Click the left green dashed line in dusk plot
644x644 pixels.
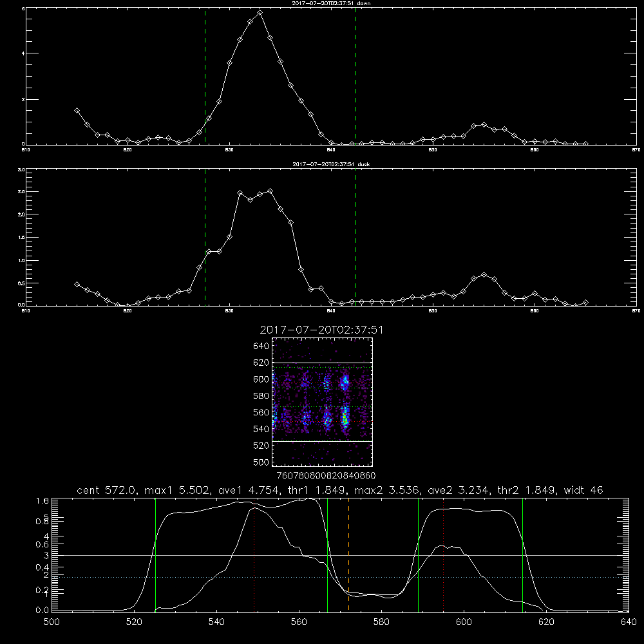205,237
